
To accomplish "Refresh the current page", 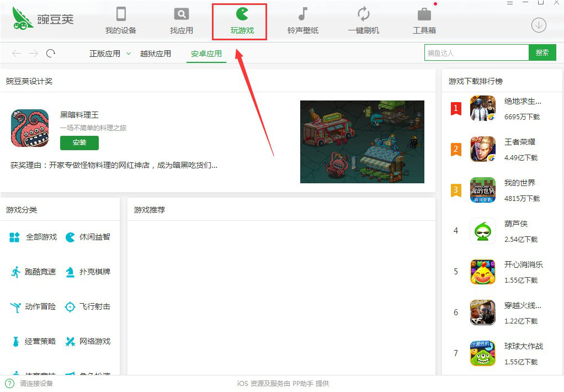I will tap(51, 53).
